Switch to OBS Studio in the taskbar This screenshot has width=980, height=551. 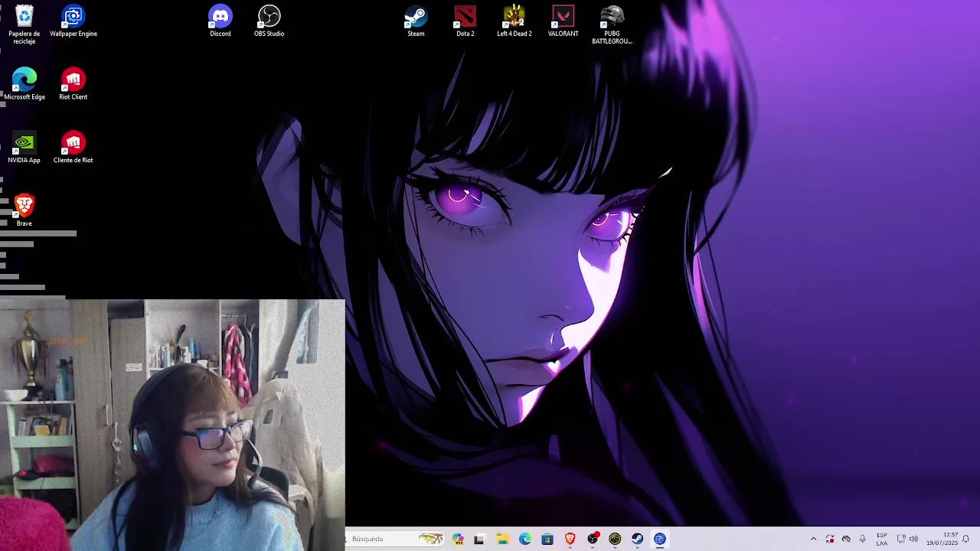593,539
